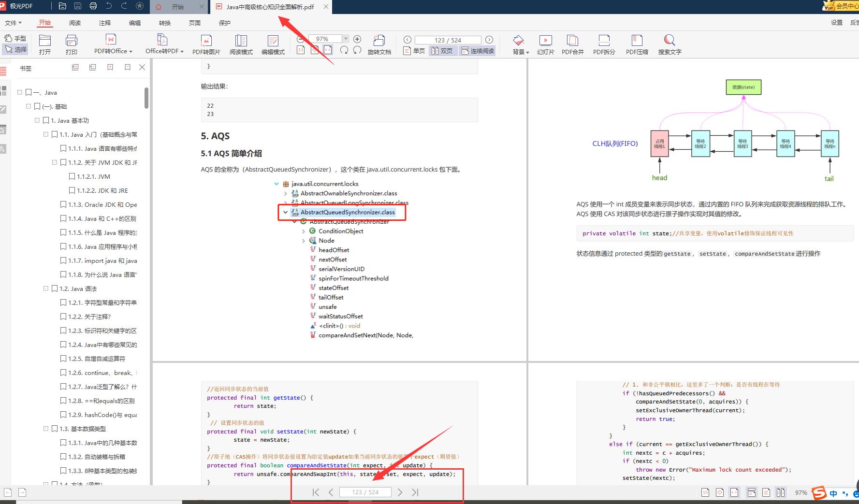
Task: Jump to first page in bottom bar
Action: point(316,492)
